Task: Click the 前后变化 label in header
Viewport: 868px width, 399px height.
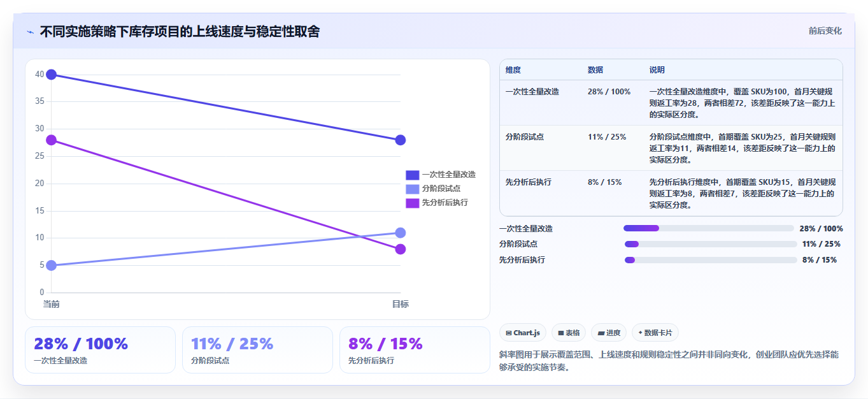Action: point(825,31)
